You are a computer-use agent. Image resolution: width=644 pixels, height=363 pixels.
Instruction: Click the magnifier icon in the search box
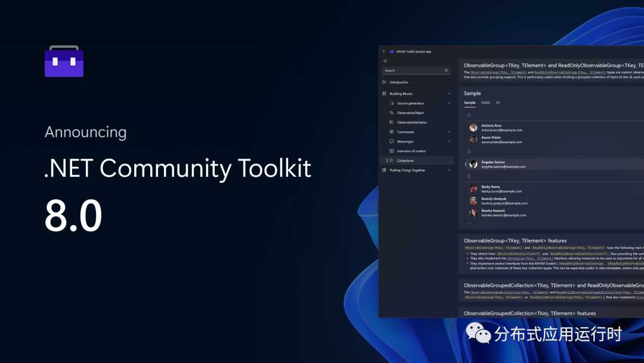coord(447,70)
